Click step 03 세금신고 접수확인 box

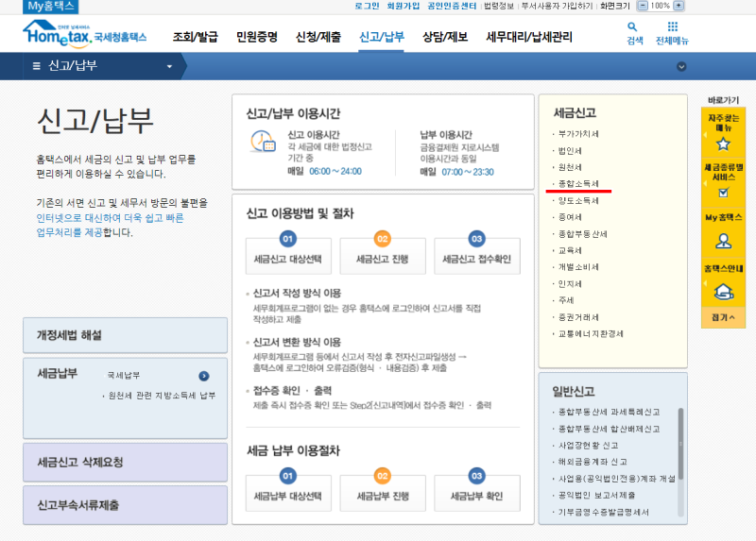(x=477, y=256)
